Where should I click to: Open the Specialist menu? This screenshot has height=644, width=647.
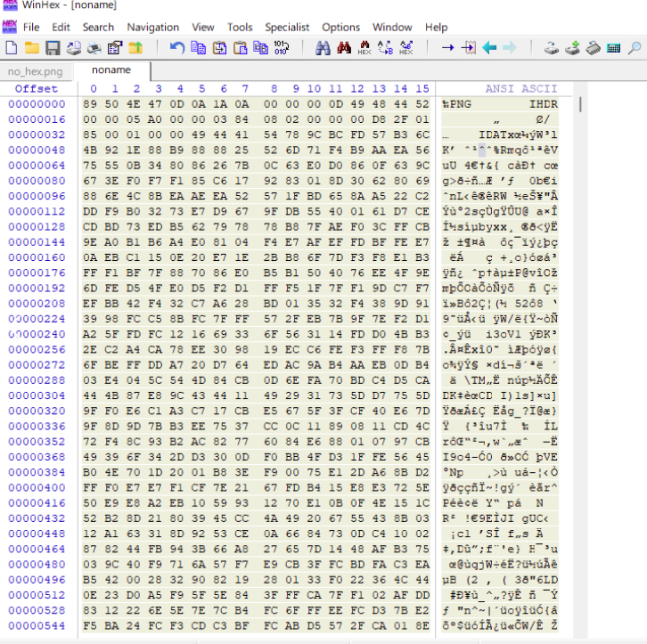pyautogui.click(x=287, y=28)
